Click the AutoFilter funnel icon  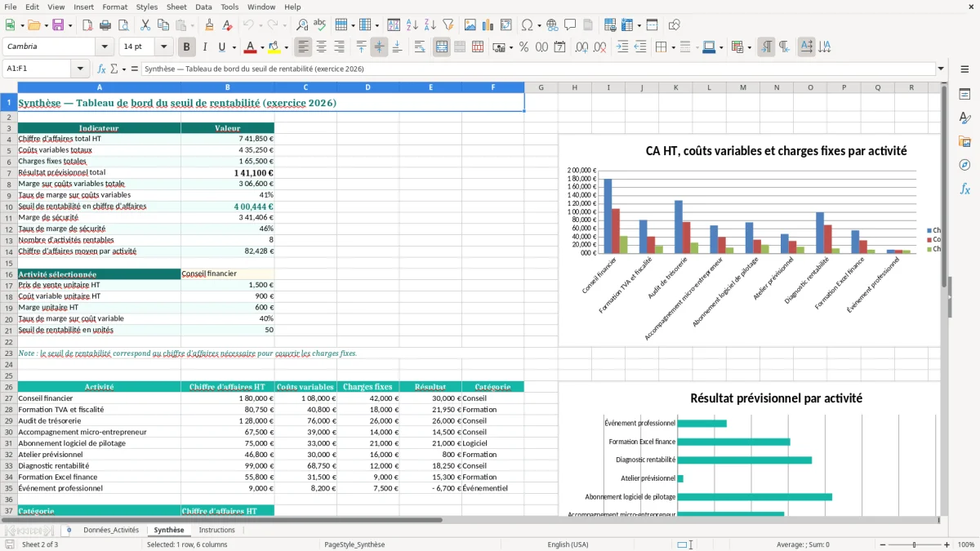point(448,25)
